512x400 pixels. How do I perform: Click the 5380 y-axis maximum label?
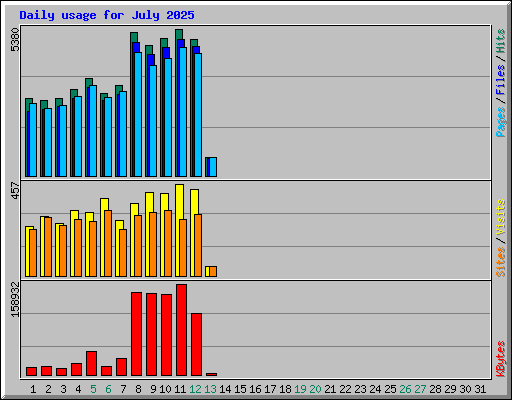[15, 40]
